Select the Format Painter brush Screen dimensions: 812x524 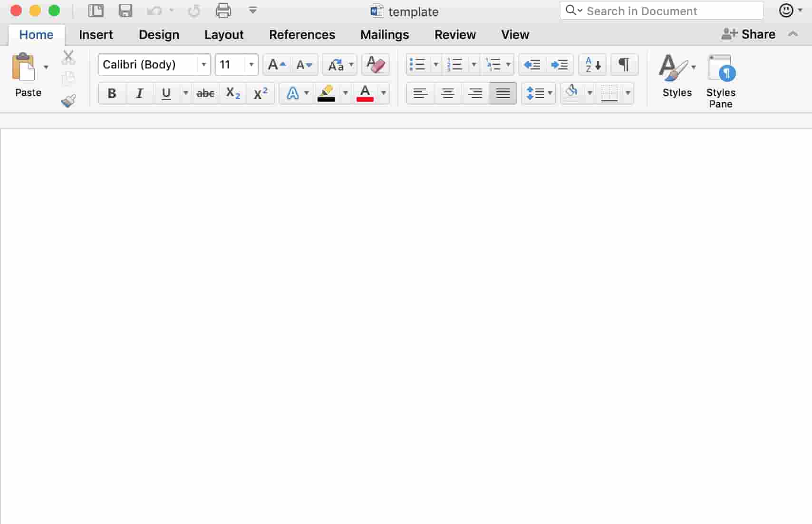point(68,101)
